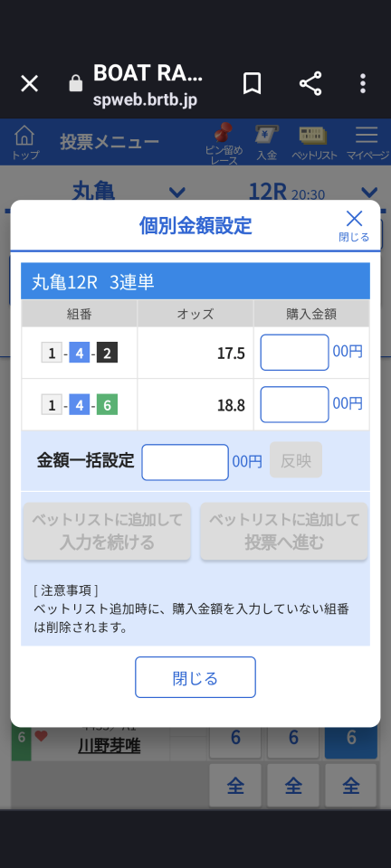Focus the amount field for 1-4-2
The width and height of the screenshot is (391, 868).
(295, 352)
